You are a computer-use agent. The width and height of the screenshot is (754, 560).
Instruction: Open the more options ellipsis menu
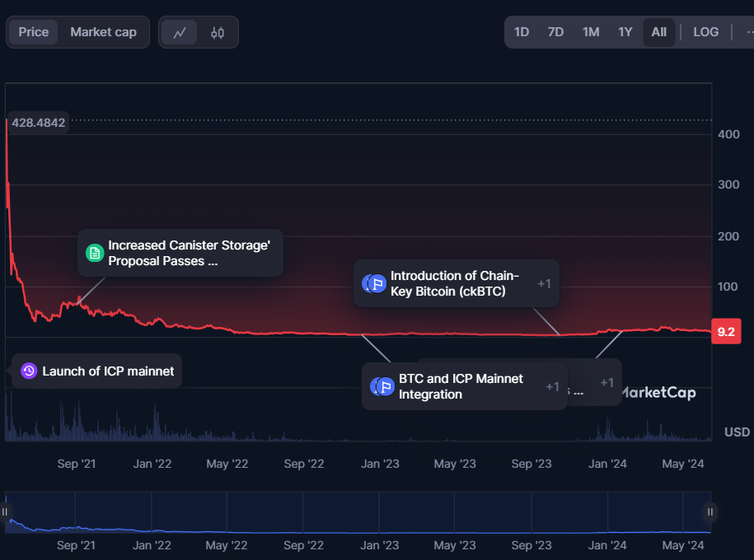(x=749, y=32)
